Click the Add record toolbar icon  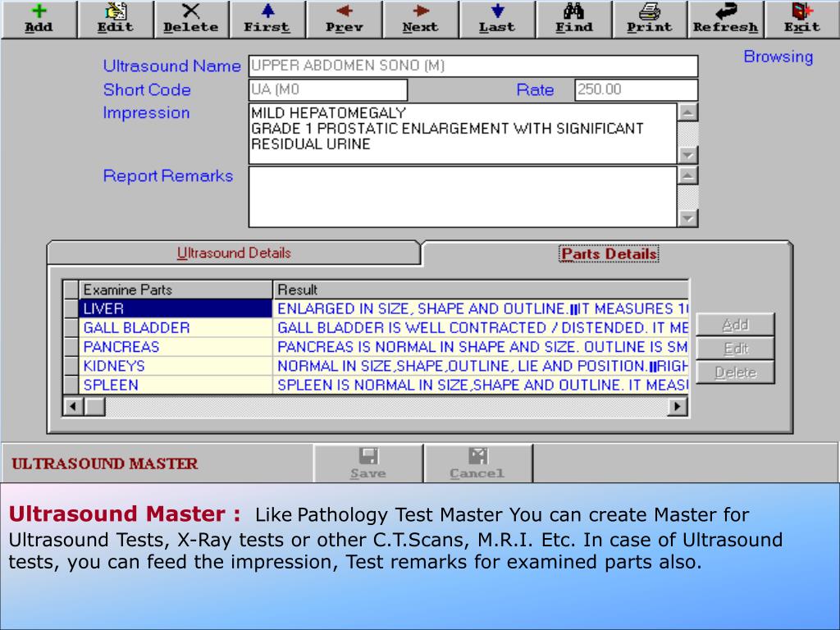(x=39, y=20)
